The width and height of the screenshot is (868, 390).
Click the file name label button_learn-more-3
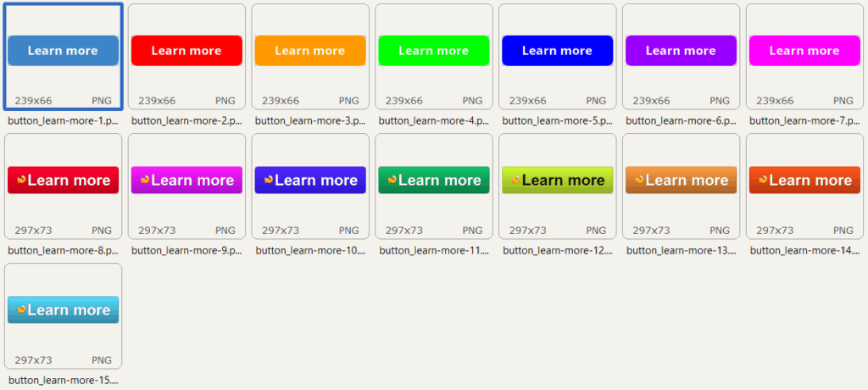point(310,120)
